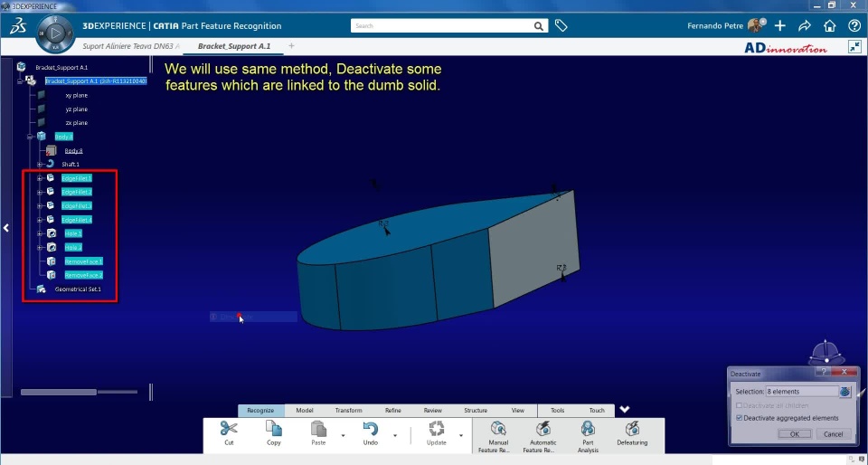Image resolution: width=868 pixels, height=465 pixels.
Task: Click the Cut scissors icon
Action: (229, 429)
